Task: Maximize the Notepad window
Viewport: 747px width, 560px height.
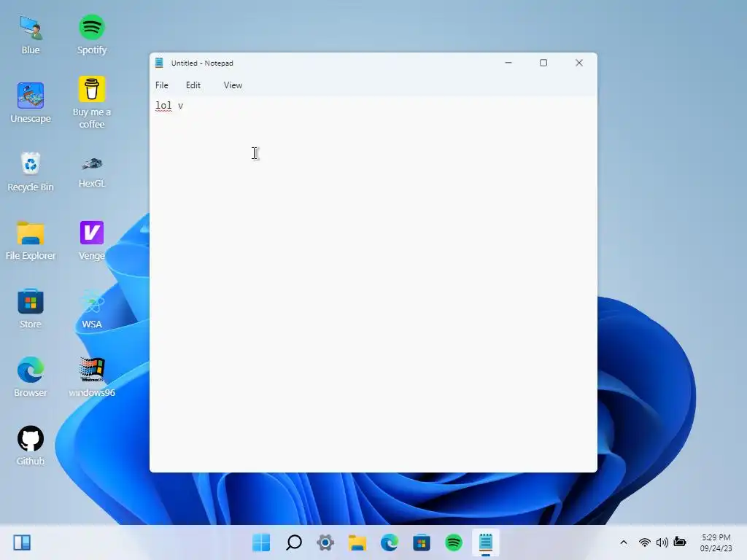Action: (543, 63)
